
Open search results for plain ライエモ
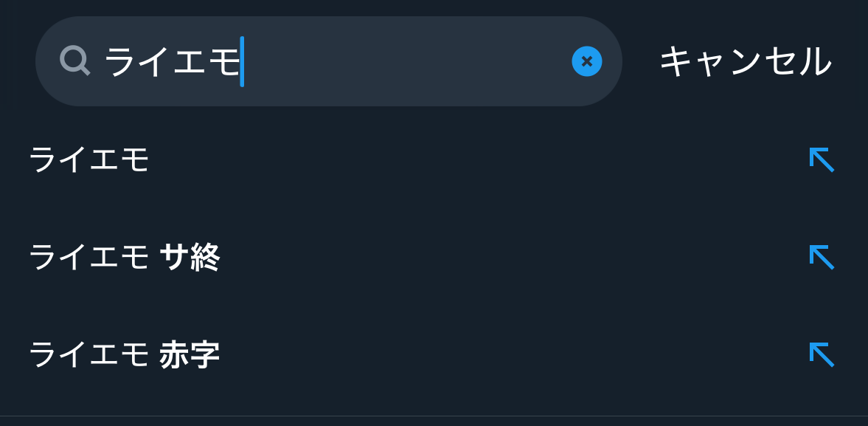(x=434, y=159)
